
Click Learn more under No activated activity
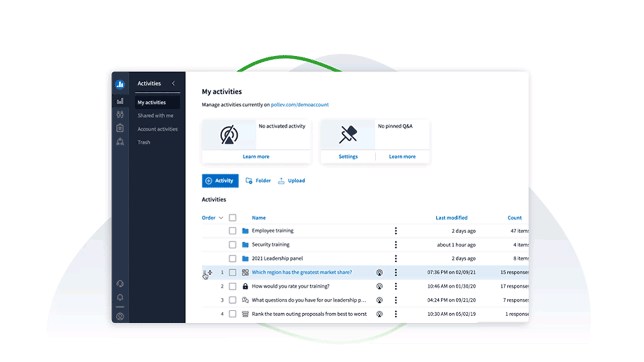coord(256,157)
